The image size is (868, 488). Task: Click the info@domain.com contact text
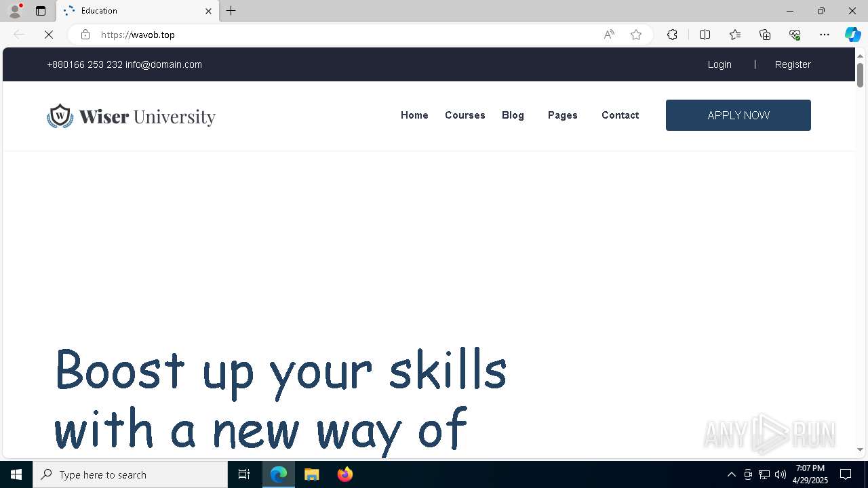tap(163, 64)
